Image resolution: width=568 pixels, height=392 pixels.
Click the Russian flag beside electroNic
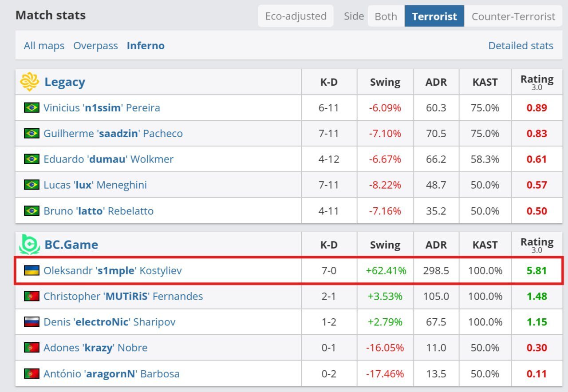[32, 322]
